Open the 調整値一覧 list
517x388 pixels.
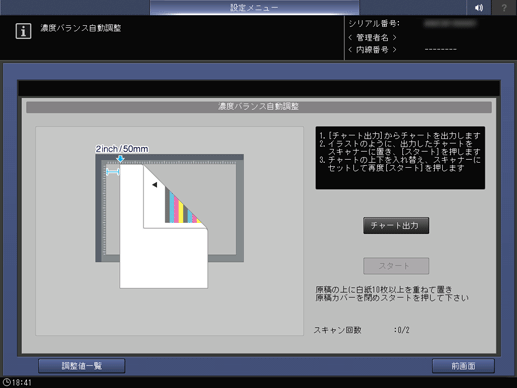(x=82, y=366)
